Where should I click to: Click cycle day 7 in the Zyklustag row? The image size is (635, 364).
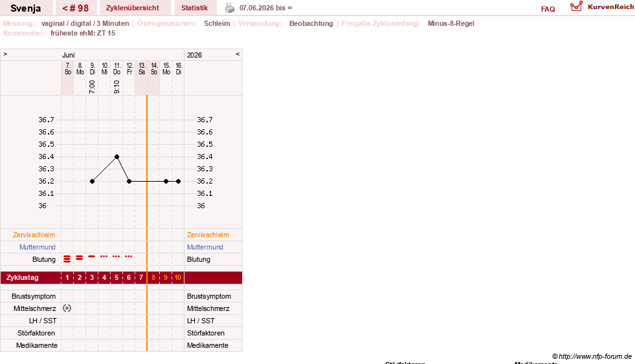tap(141, 277)
